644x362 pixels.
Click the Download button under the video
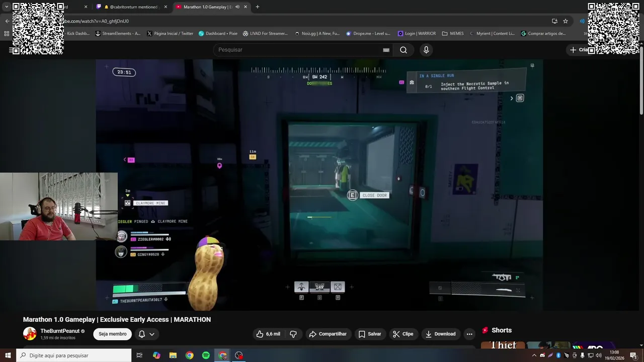point(440,334)
